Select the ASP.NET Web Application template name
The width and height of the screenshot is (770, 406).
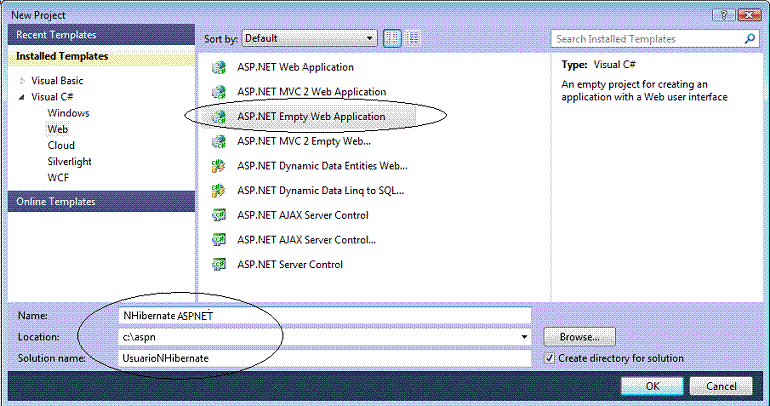pos(295,67)
